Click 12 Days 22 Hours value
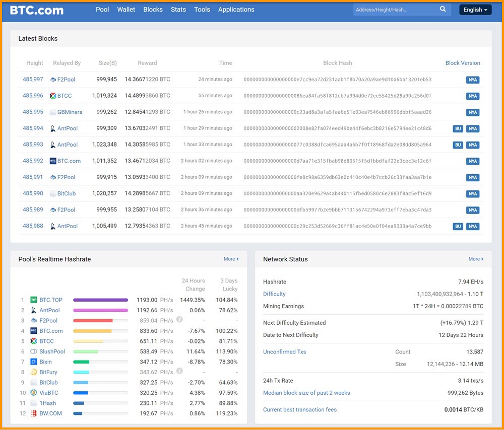Screen dimensions: 504x430 tap(461, 335)
